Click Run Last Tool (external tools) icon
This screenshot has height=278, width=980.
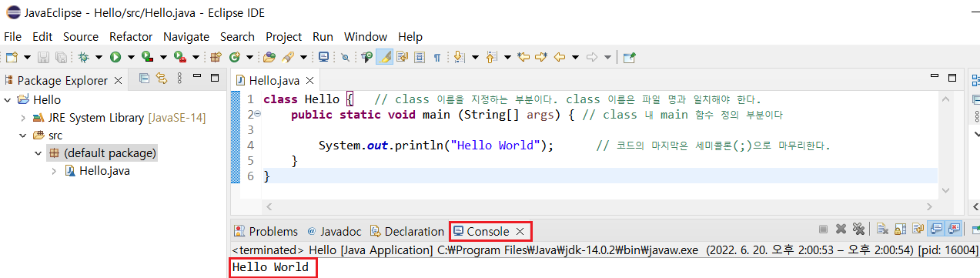tap(180, 57)
